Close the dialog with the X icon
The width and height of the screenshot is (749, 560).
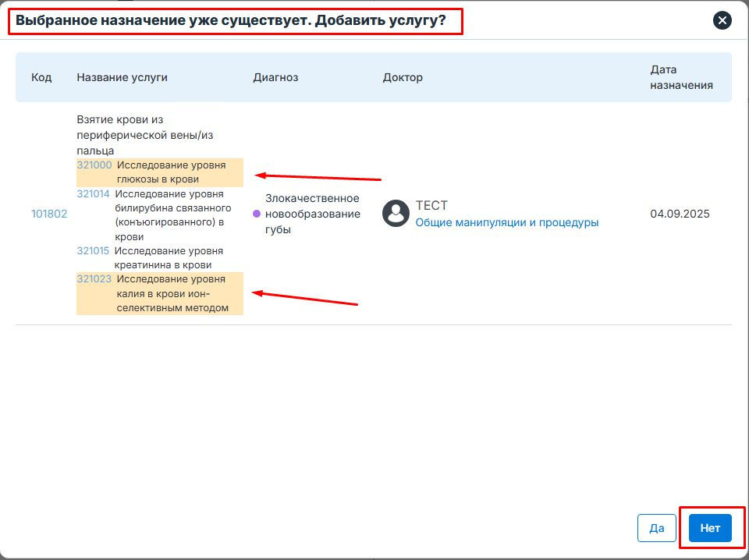tap(722, 20)
